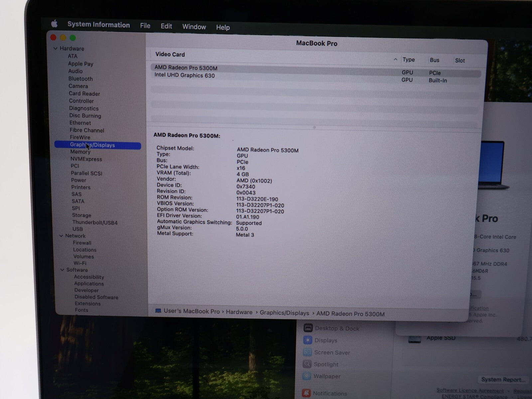This screenshot has width=532, height=399.
Task: Select Audio in the sidebar
Action: [75, 71]
